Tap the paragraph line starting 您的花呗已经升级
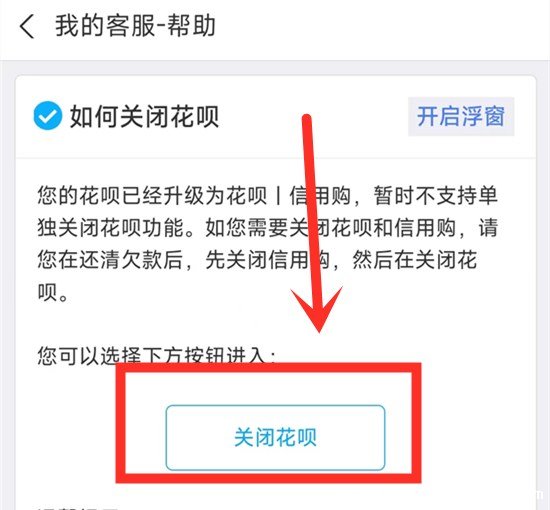 tap(267, 195)
